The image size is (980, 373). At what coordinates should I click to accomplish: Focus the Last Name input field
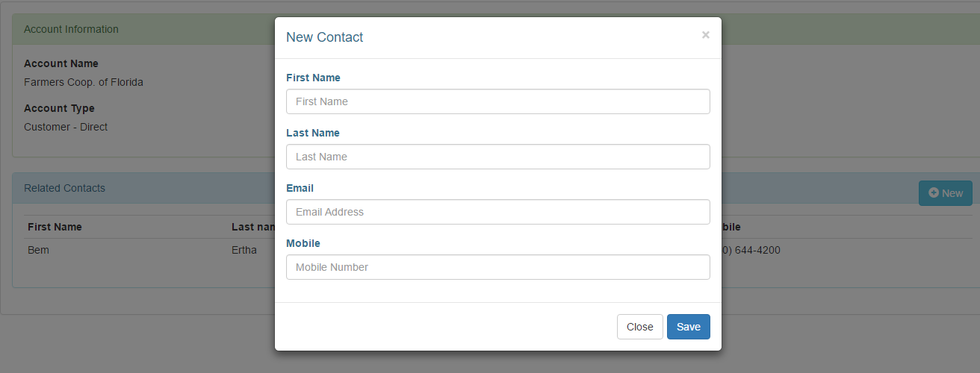click(x=497, y=157)
